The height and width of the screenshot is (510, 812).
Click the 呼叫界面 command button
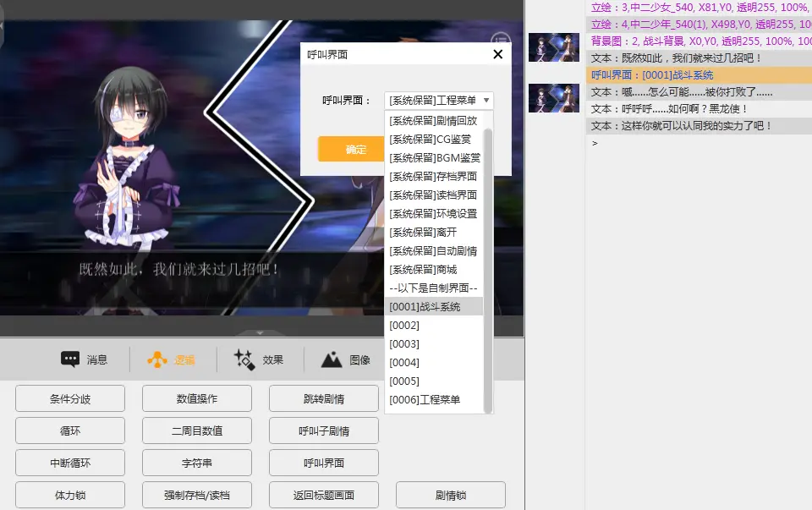(x=324, y=463)
